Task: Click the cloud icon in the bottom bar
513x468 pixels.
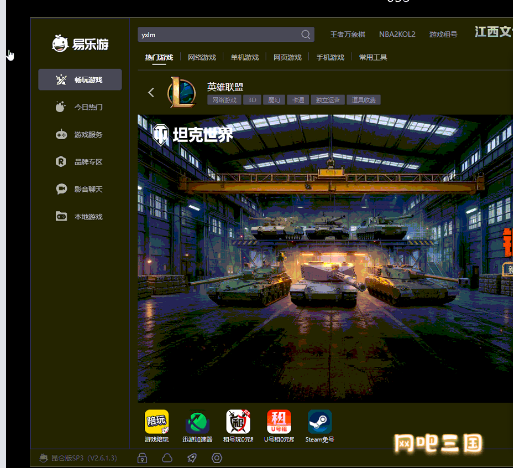Action: (167, 458)
